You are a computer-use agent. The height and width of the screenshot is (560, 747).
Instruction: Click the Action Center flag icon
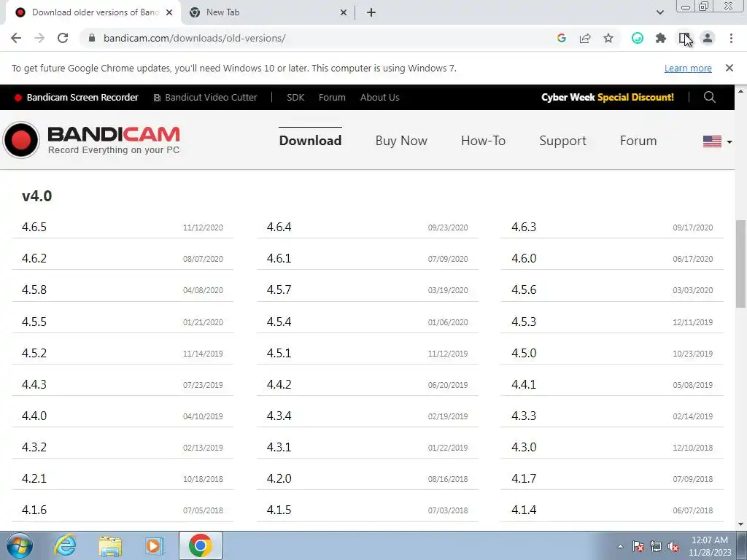[638, 546]
